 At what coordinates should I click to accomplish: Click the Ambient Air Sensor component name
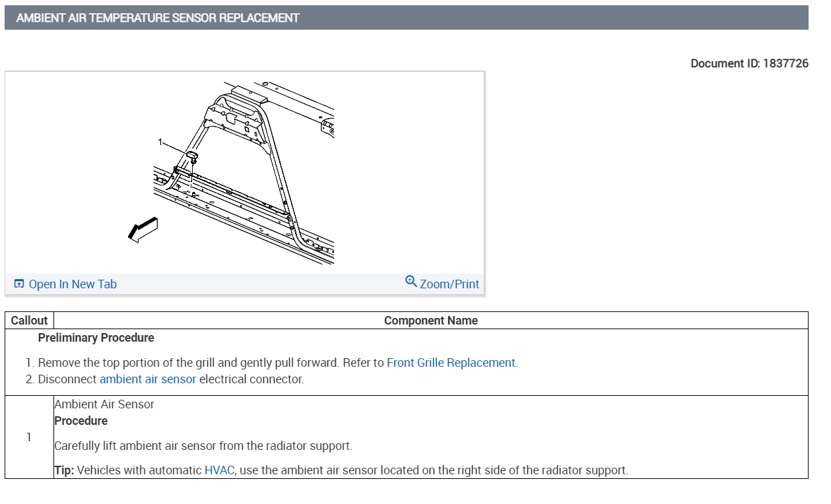(x=104, y=404)
